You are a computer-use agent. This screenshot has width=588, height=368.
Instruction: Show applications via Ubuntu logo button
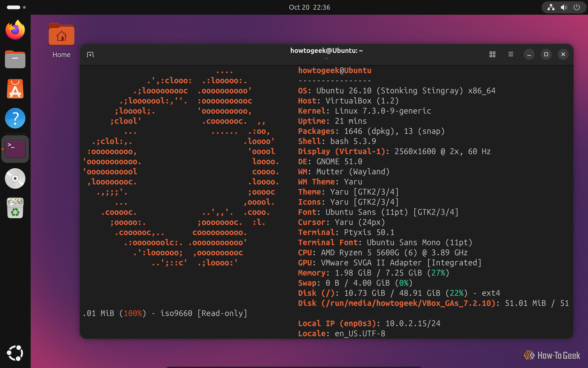(x=15, y=353)
